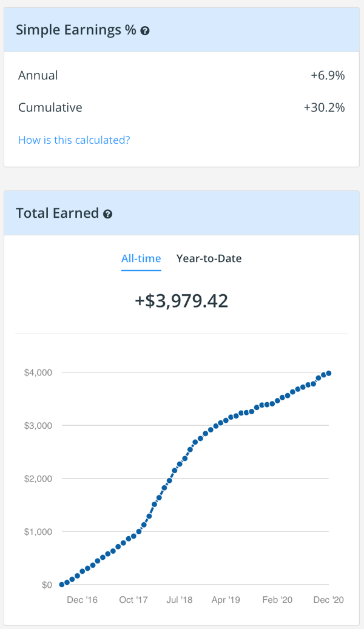Click the Simple Earnings % header title

(x=76, y=30)
